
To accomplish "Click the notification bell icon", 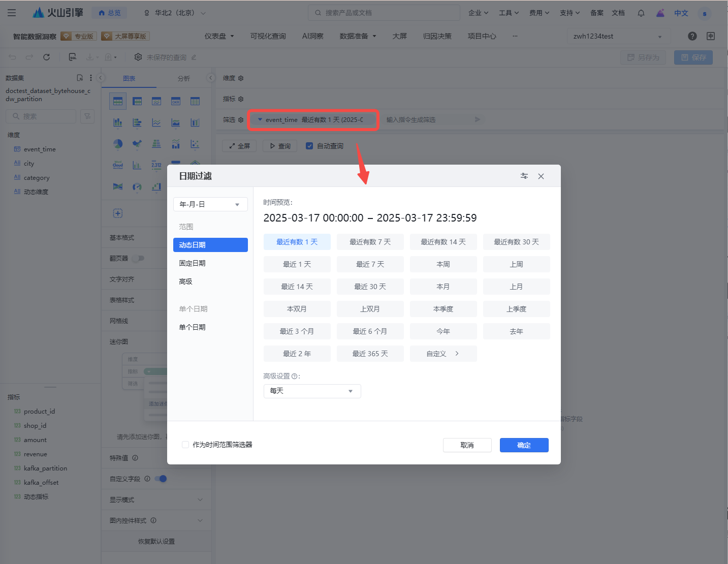I will click(641, 13).
